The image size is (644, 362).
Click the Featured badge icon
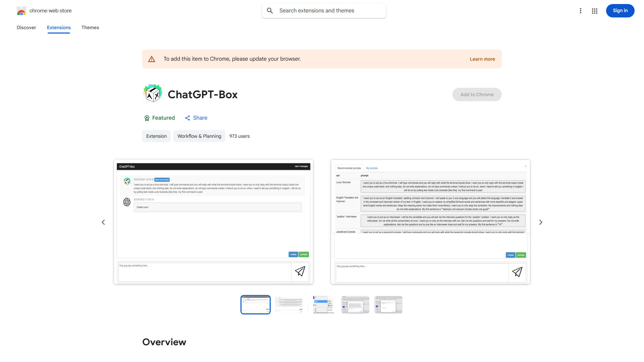[x=147, y=118]
